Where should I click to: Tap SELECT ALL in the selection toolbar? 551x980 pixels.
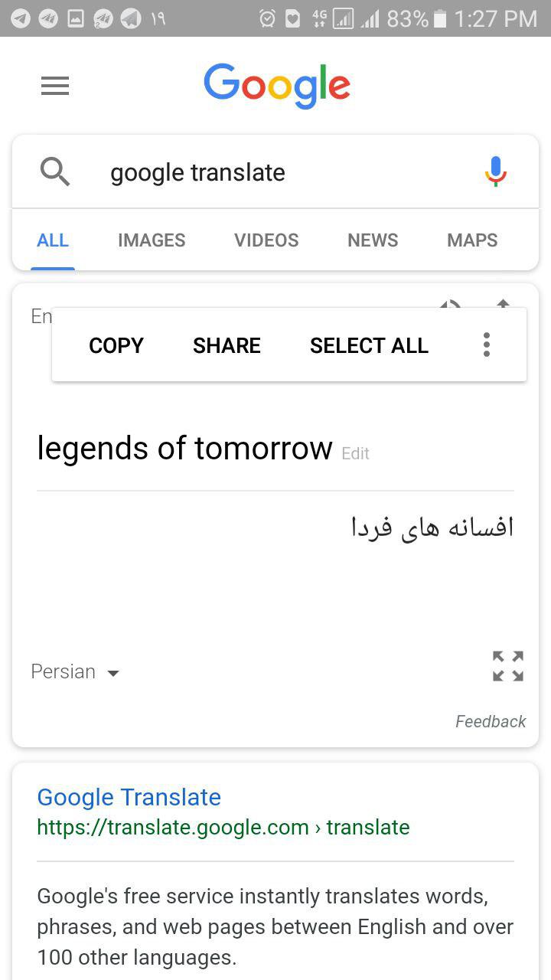[x=369, y=346]
